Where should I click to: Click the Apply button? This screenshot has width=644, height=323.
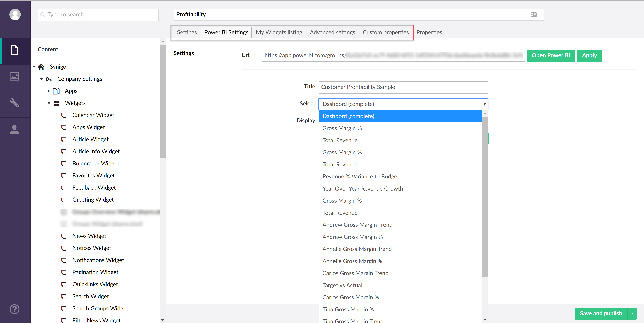click(589, 56)
